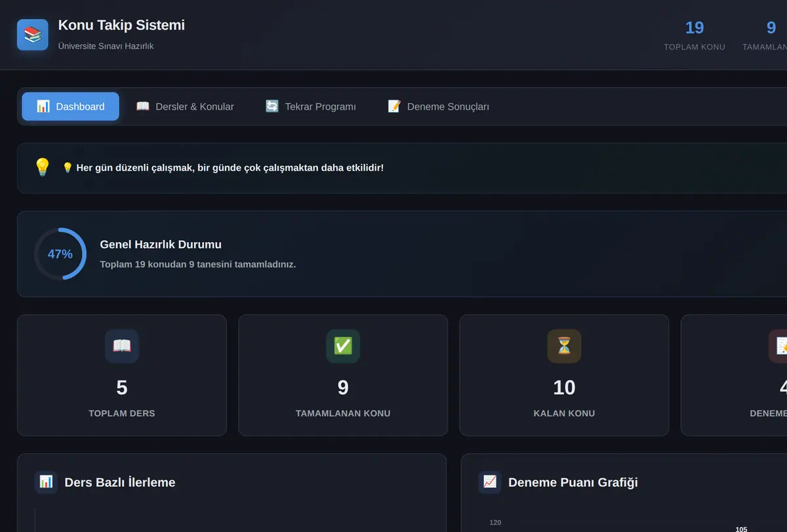
Task: Click the text 'Toplam 19 konudan 9 tanesini tamamladınız.'
Action: pos(198,264)
